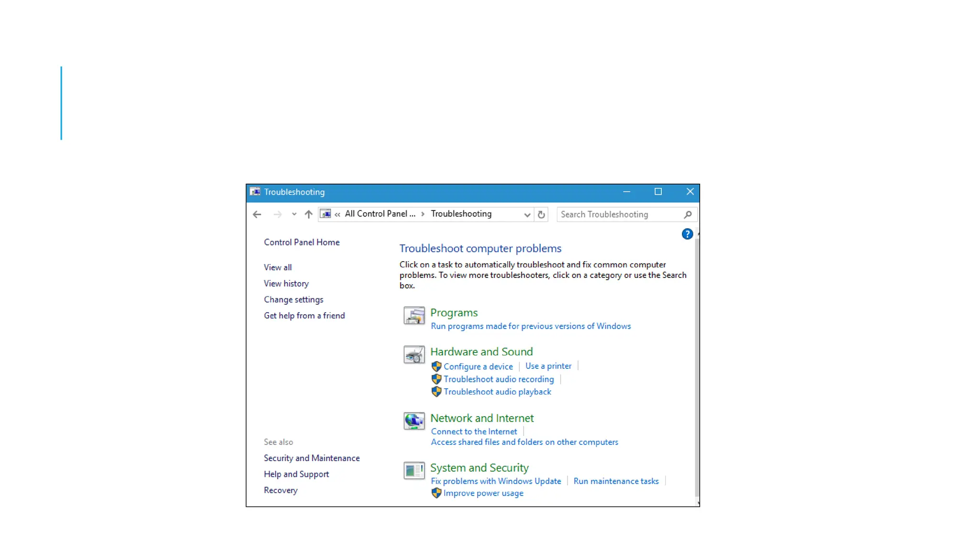Open the Programs category heading

454,313
